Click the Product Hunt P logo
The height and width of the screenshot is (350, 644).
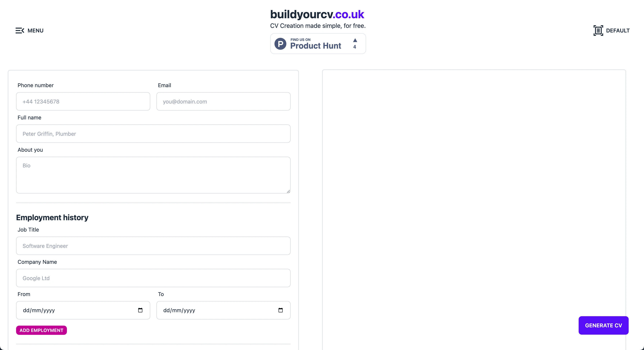(x=280, y=44)
